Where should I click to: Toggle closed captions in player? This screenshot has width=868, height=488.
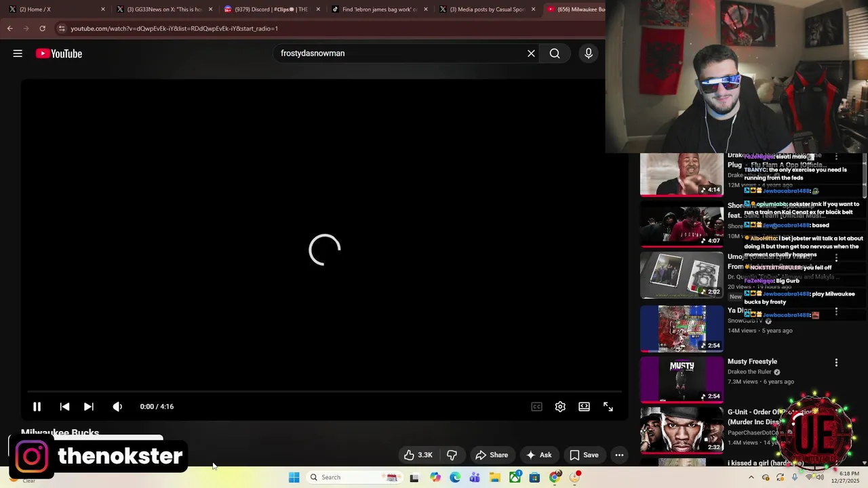(536, 407)
